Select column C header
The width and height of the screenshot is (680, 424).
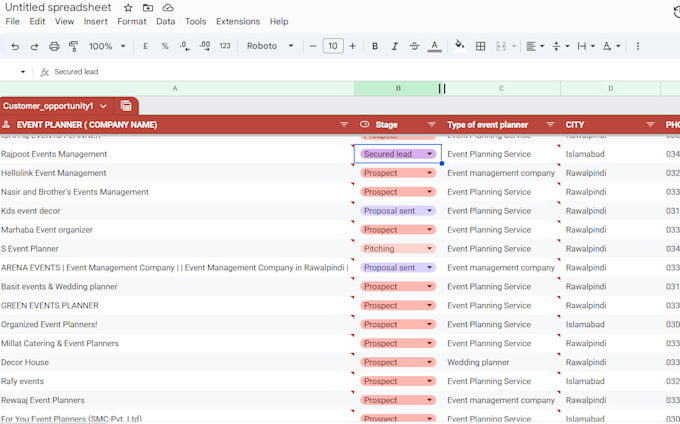(x=501, y=88)
